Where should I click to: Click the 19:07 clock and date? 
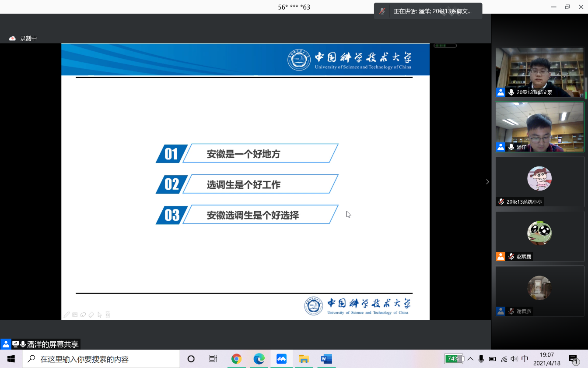pyautogui.click(x=547, y=359)
